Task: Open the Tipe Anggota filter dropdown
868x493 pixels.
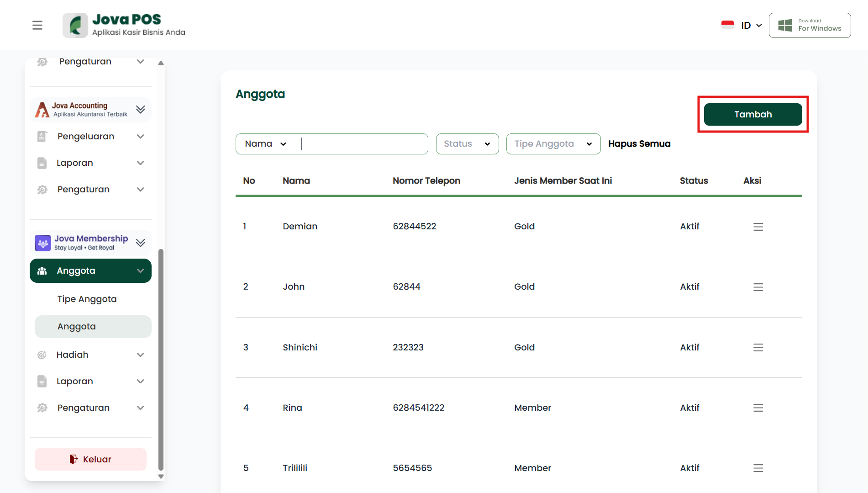Action: point(553,144)
